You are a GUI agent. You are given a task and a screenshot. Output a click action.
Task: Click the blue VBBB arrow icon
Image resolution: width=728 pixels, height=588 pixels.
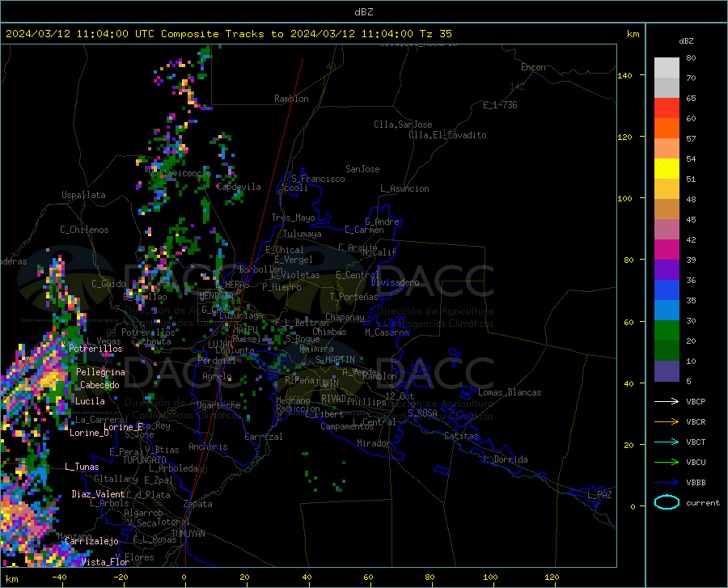coord(667,482)
